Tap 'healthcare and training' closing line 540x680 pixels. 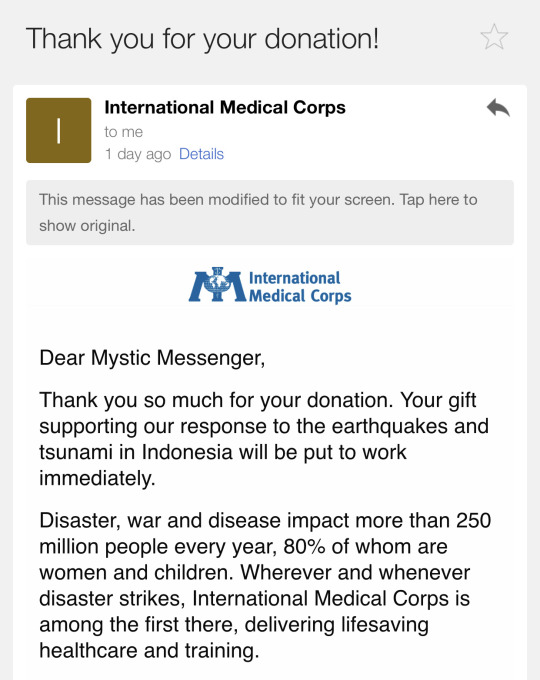click(x=149, y=651)
